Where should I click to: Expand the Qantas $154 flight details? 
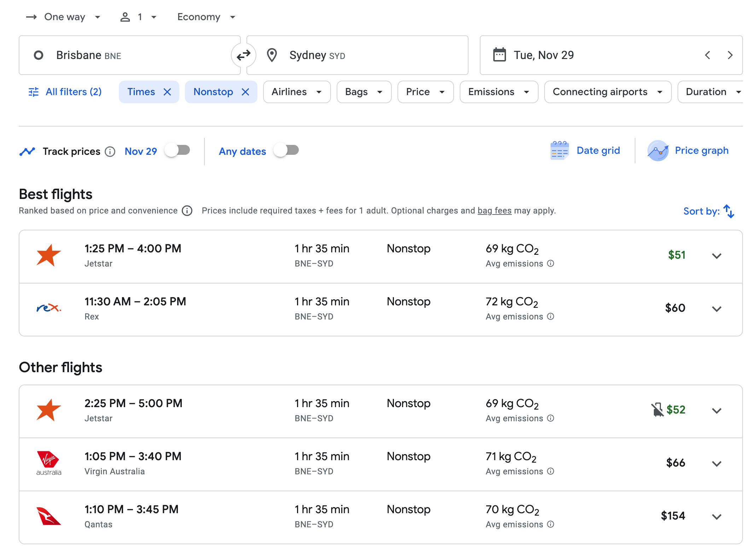tap(716, 517)
